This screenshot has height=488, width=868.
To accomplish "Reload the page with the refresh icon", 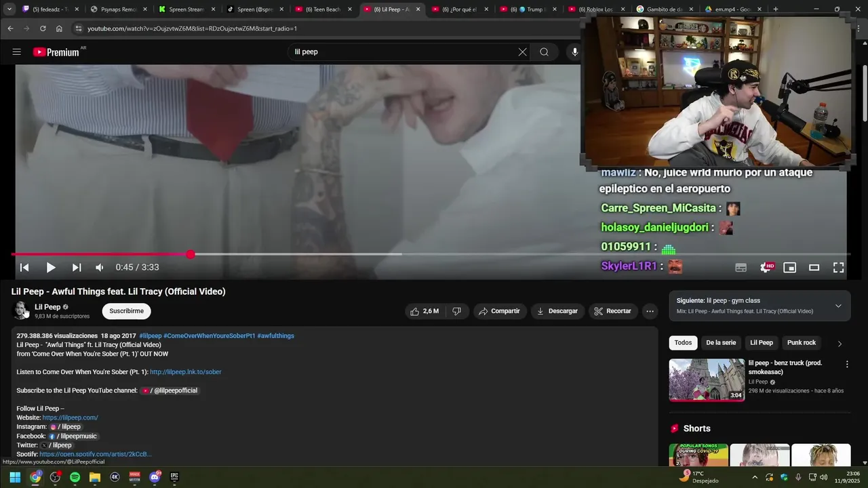I will click(x=43, y=28).
